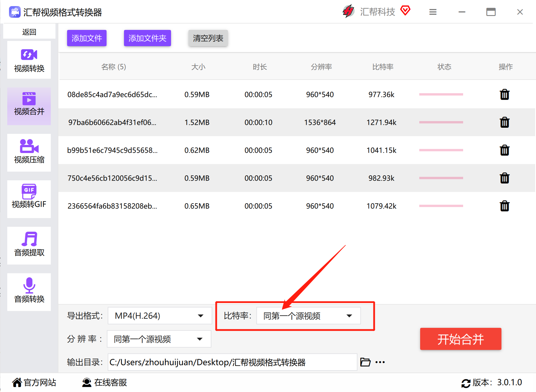
Task: Select file name 08de85c4ad7a9ec6d65dc...
Action: 112,94
